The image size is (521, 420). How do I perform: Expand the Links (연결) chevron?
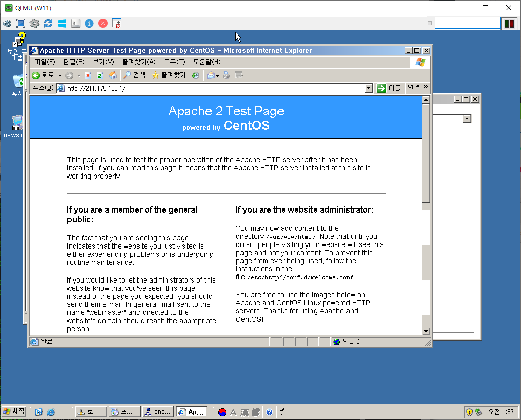point(426,87)
